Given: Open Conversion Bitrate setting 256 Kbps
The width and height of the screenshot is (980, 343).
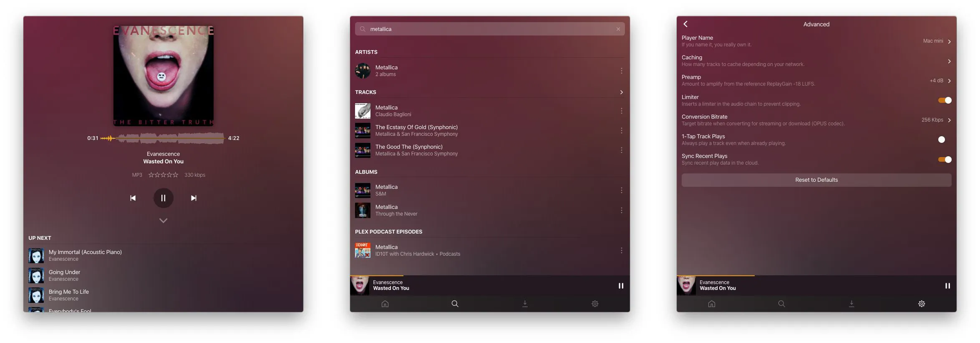Looking at the screenshot, I should coord(816,120).
